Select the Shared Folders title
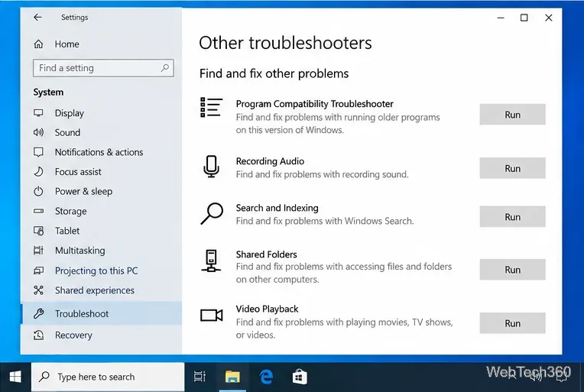Viewport: 584px width, 392px height. coord(266,254)
